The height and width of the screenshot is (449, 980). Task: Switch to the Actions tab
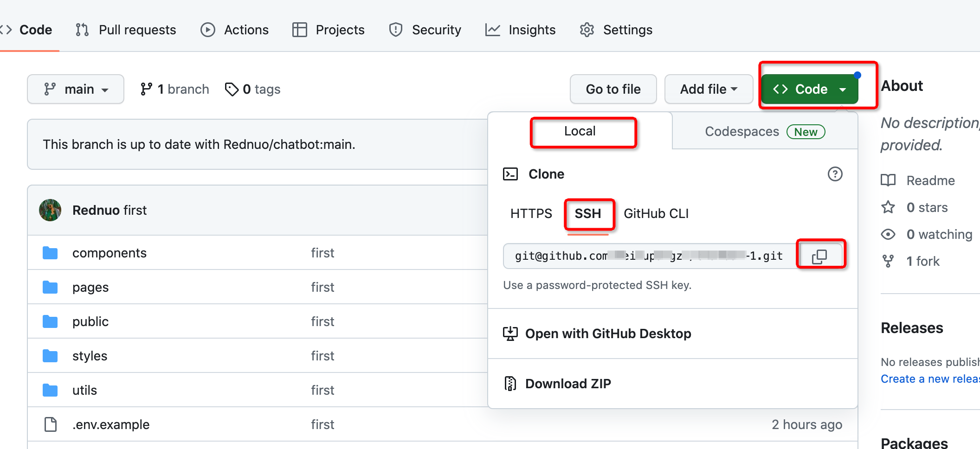(234, 30)
